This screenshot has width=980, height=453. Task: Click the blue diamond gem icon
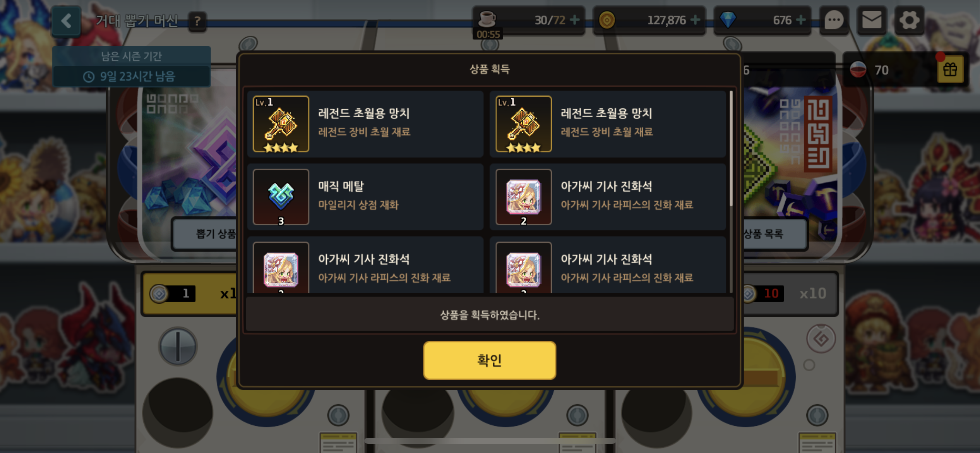728,20
